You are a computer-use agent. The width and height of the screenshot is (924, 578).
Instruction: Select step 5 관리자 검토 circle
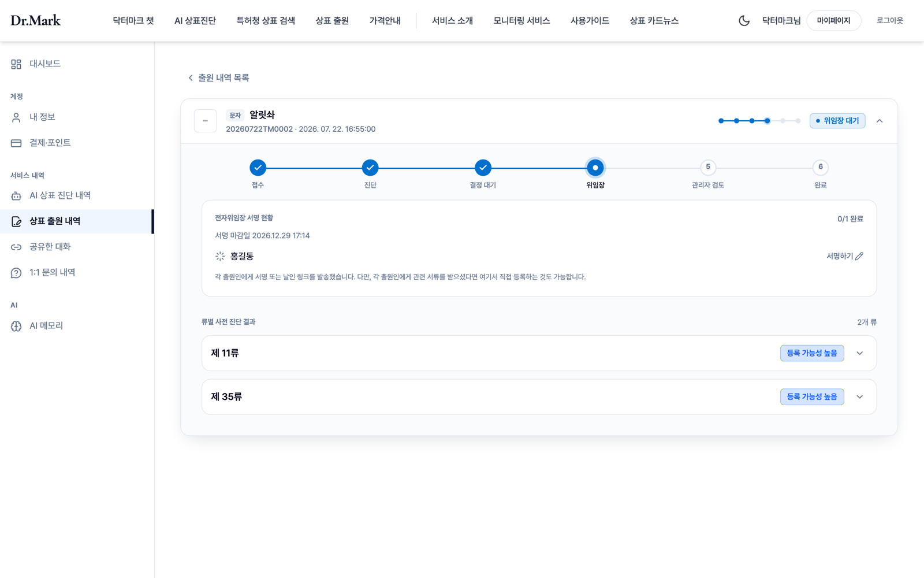coord(708,167)
